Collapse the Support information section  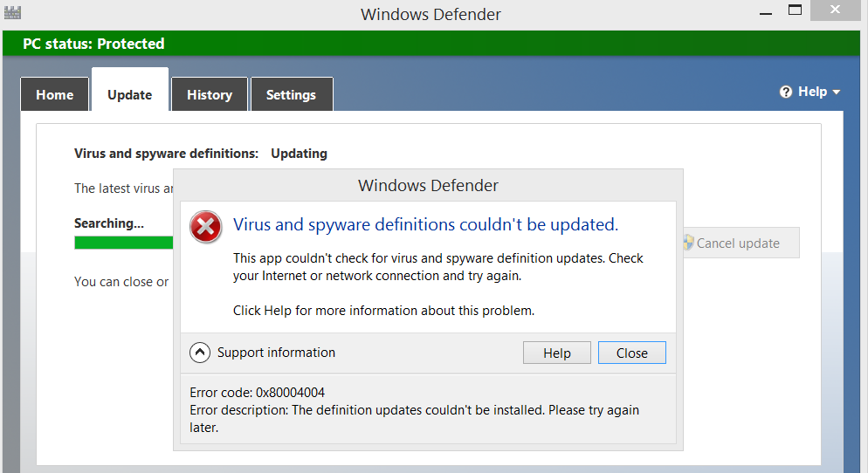pos(200,353)
